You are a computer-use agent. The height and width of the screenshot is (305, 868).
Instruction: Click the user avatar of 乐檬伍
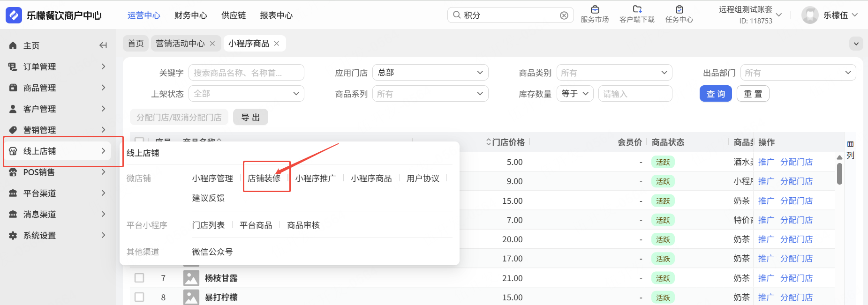tap(810, 15)
